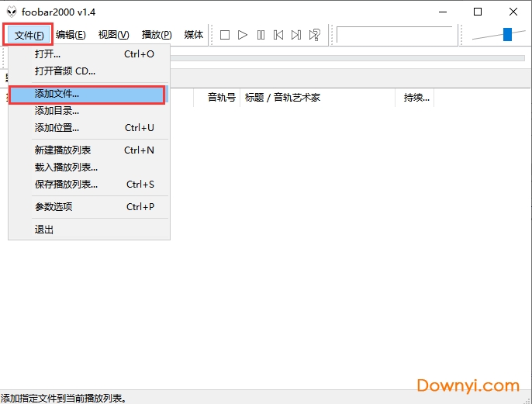Close the foobar2000 window

point(513,12)
